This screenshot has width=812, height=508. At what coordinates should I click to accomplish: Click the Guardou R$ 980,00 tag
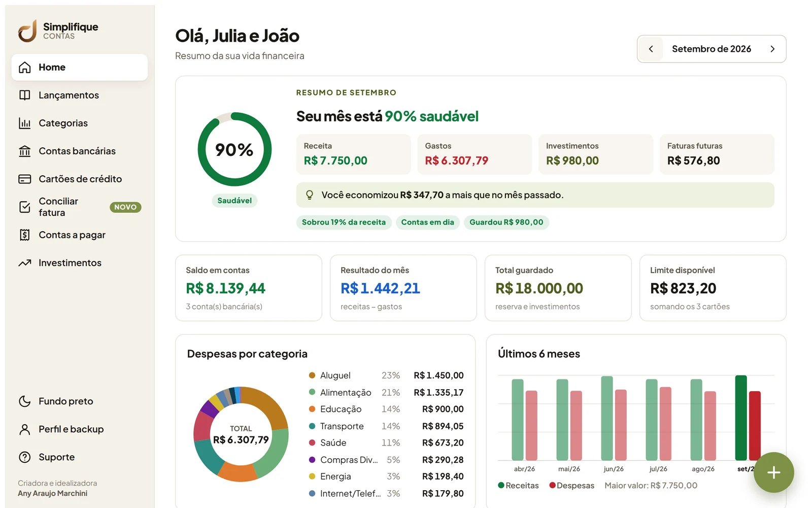pos(506,223)
